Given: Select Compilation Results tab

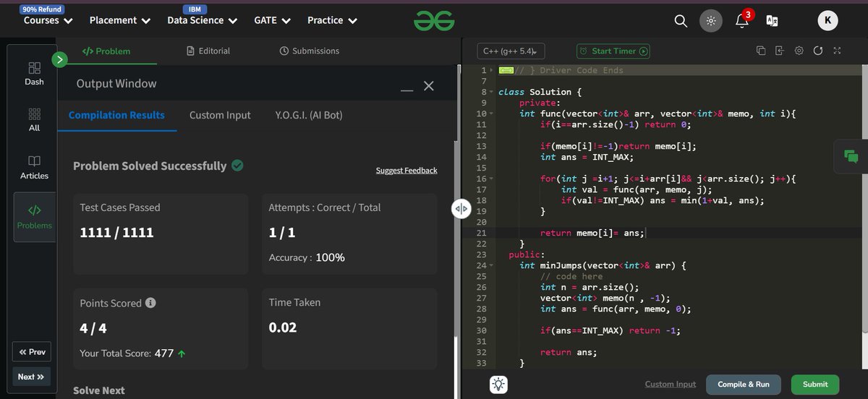Looking at the screenshot, I should 116,115.
